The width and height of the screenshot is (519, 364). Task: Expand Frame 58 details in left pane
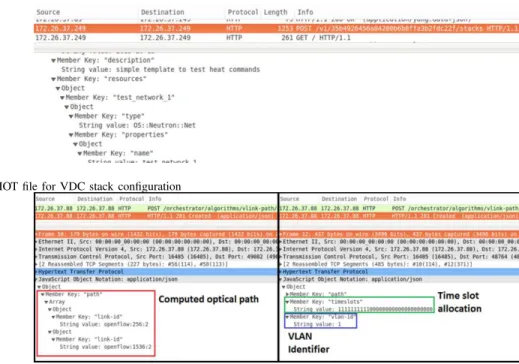[x=37, y=235]
